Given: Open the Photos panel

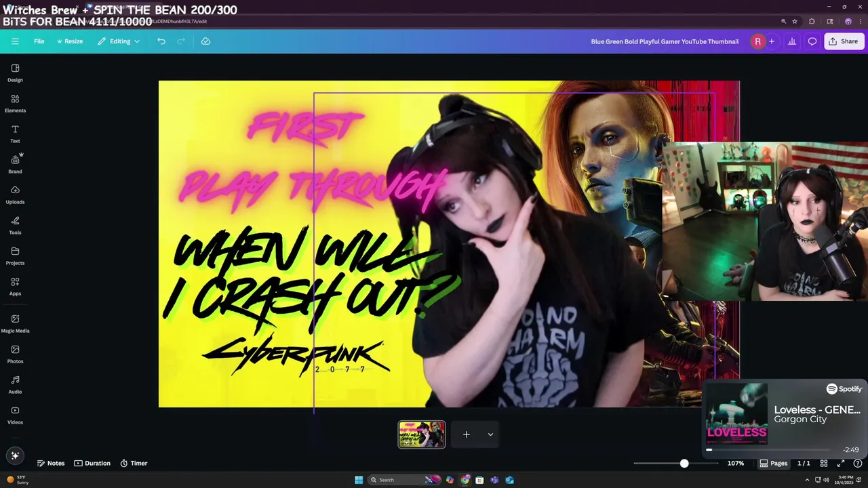Looking at the screenshot, I should coord(15,354).
